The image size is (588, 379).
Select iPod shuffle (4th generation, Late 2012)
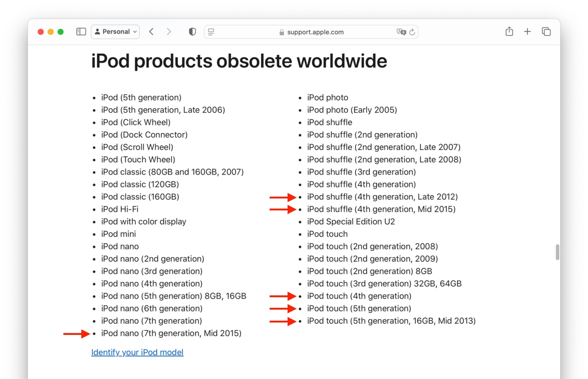pos(383,197)
